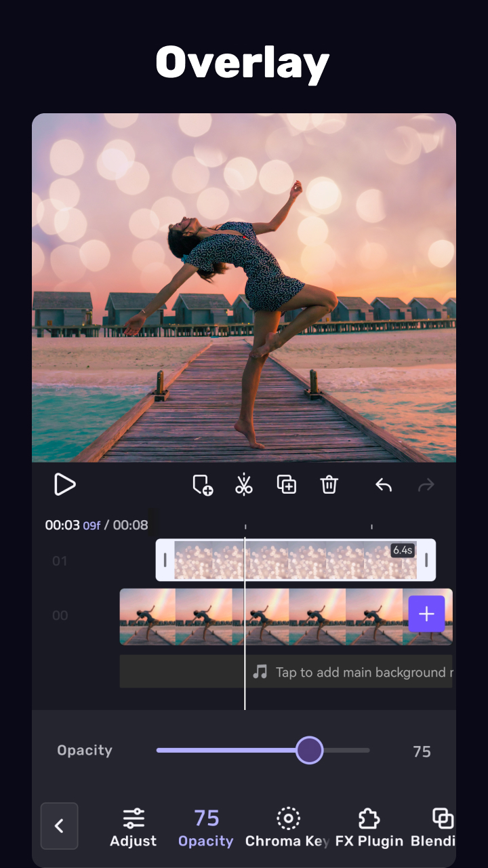488x868 pixels.
Task: Redo the last undone action
Action: 426,485
